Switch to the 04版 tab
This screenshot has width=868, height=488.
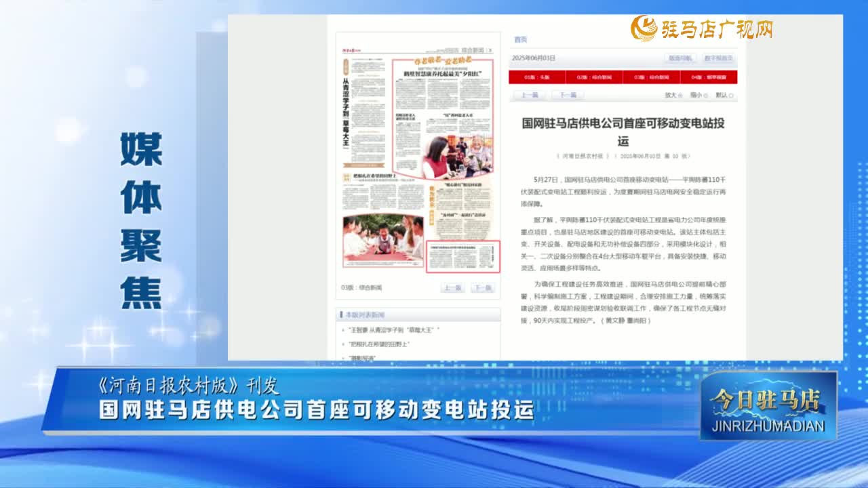pyautogui.click(x=709, y=77)
